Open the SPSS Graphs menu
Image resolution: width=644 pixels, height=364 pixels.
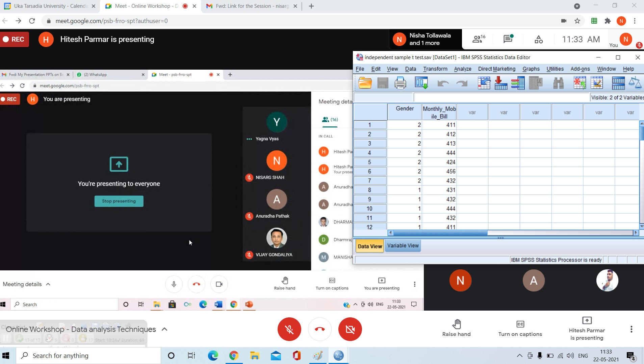(531, 69)
